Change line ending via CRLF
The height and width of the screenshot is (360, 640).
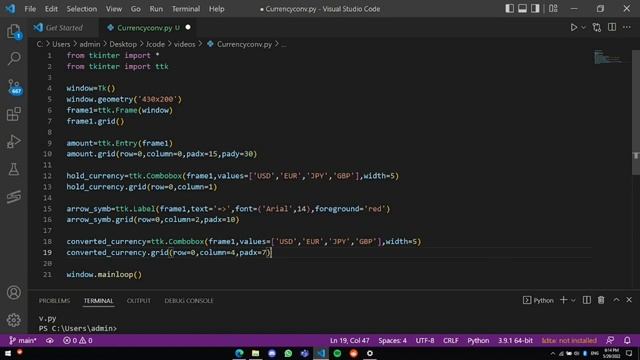(451, 340)
